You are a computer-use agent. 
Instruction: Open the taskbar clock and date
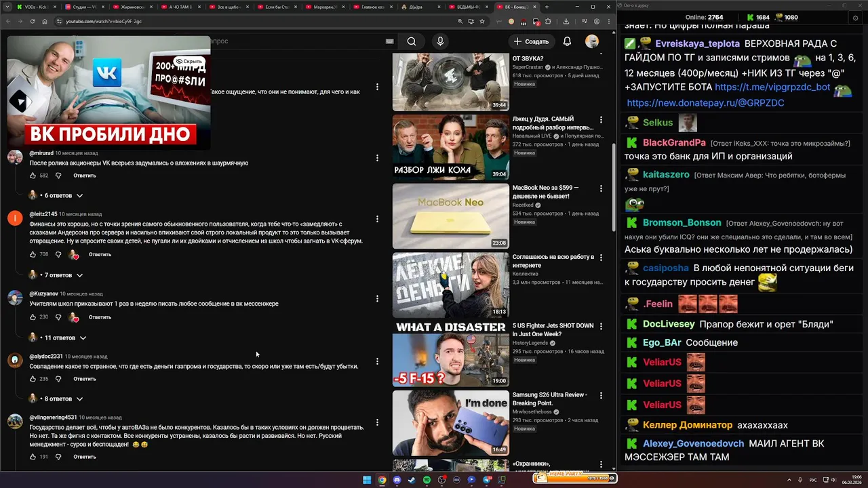[x=851, y=480]
